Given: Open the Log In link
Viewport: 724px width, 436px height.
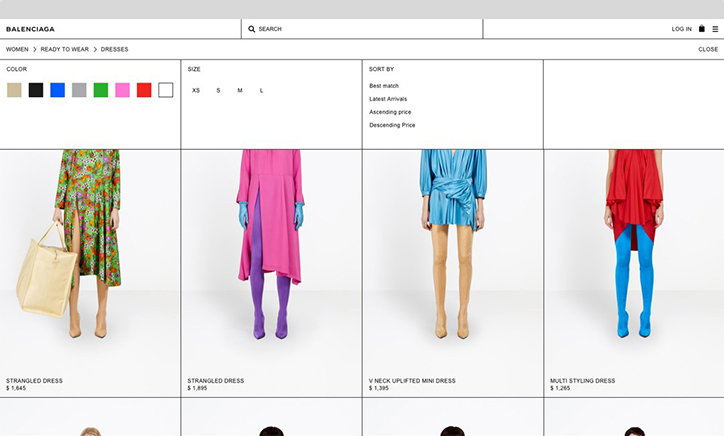Looking at the screenshot, I should coord(682,29).
